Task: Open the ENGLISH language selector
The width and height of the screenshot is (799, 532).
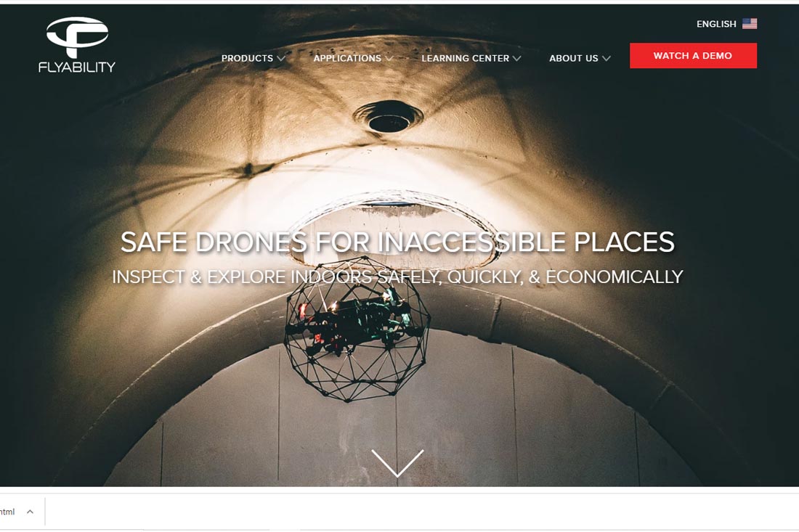Action: click(716, 24)
